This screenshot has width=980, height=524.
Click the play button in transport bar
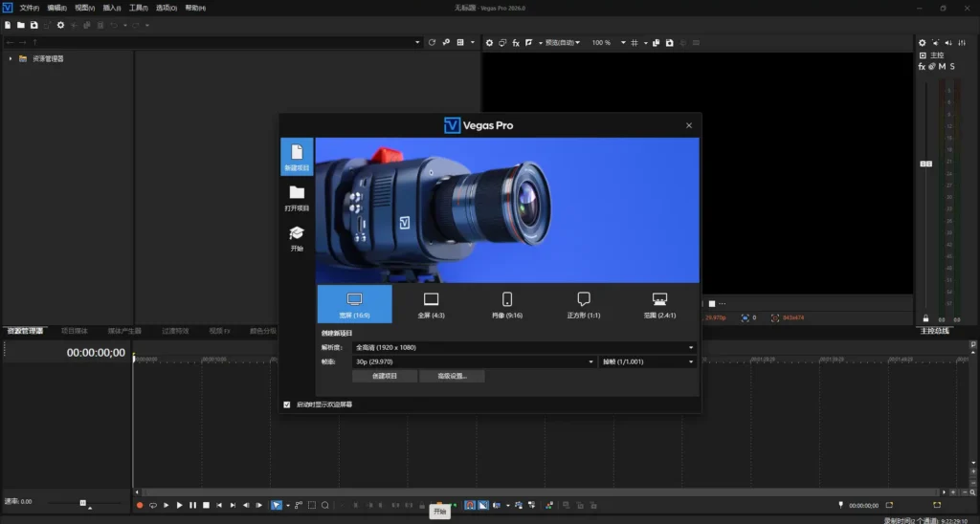coord(179,505)
